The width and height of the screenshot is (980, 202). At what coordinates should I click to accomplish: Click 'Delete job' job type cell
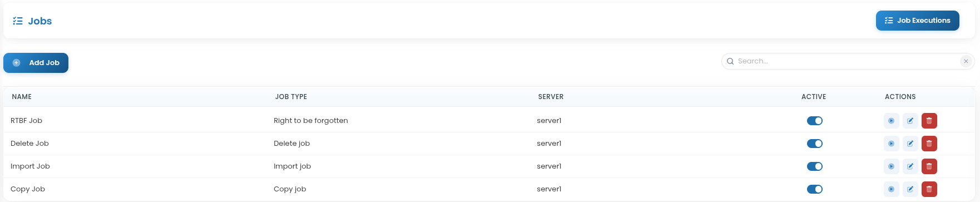[x=291, y=144]
